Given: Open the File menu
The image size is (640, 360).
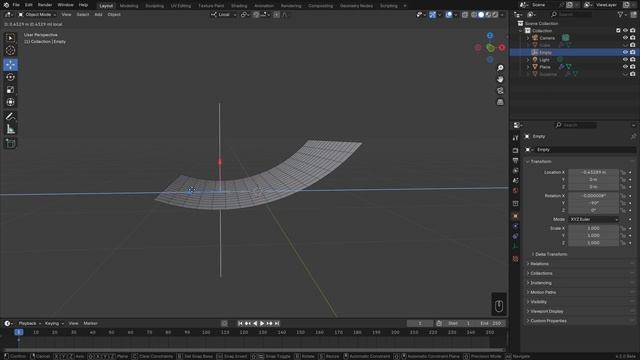Looking at the screenshot, I should (16, 5).
